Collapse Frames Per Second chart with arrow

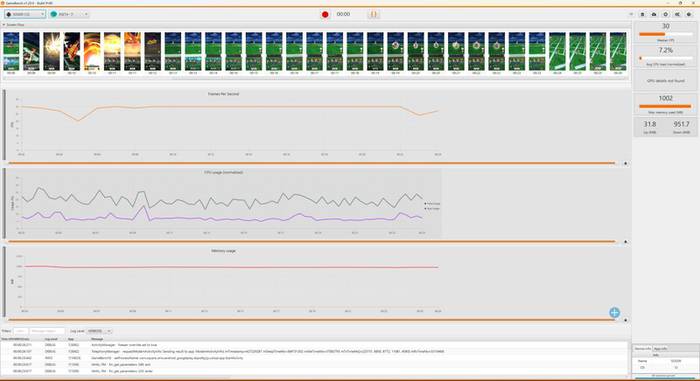click(625, 163)
